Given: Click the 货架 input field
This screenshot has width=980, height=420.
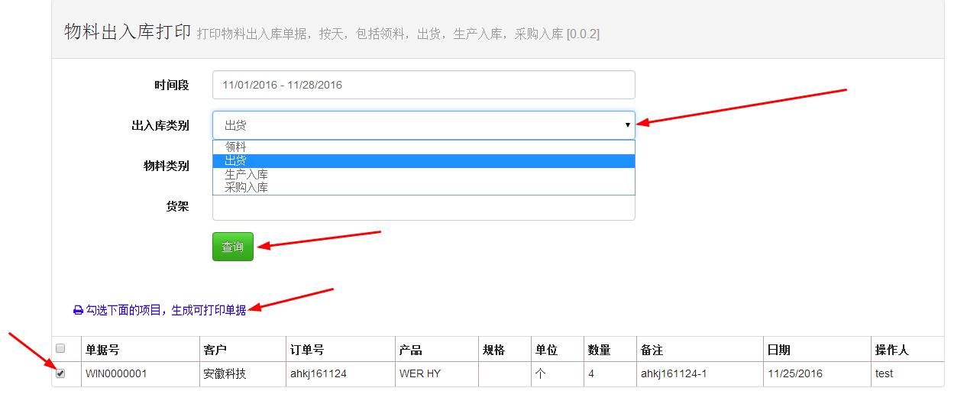Looking at the screenshot, I should pos(423,208).
